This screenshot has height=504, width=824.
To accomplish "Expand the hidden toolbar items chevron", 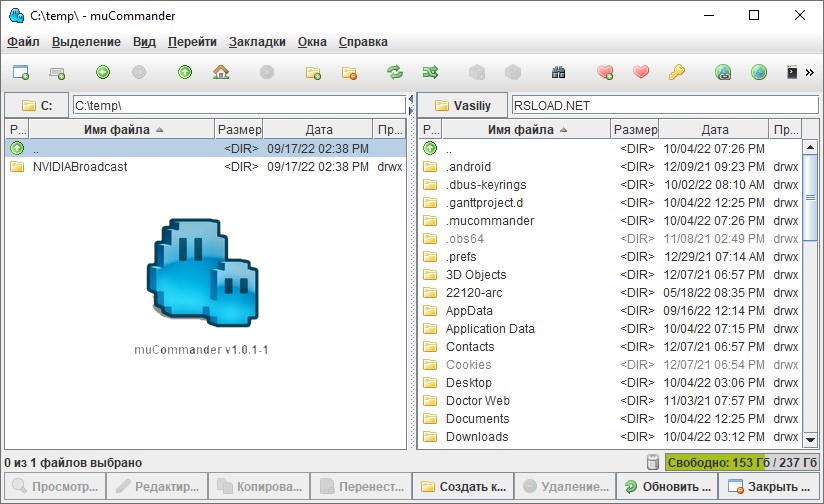I will [810, 72].
